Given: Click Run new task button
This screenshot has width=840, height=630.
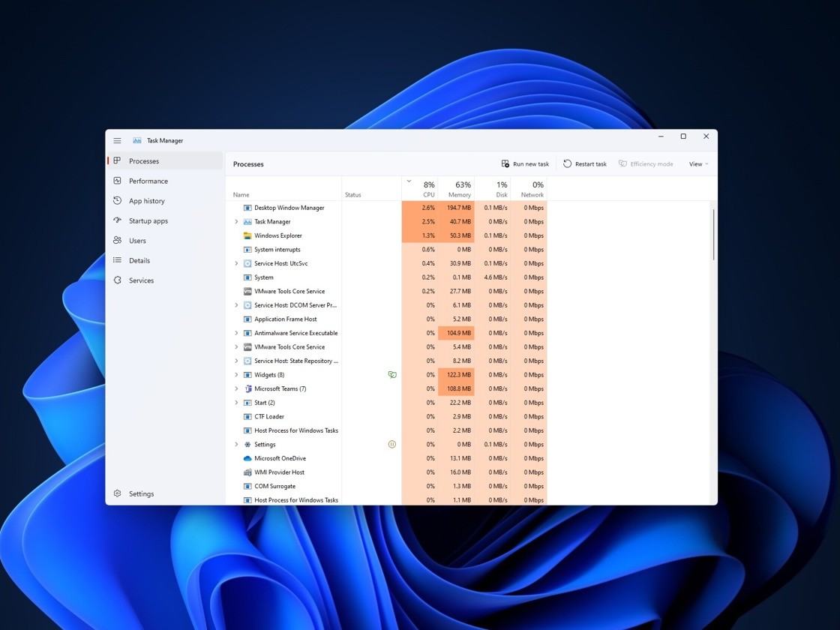Looking at the screenshot, I should pyautogui.click(x=525, y=164).
